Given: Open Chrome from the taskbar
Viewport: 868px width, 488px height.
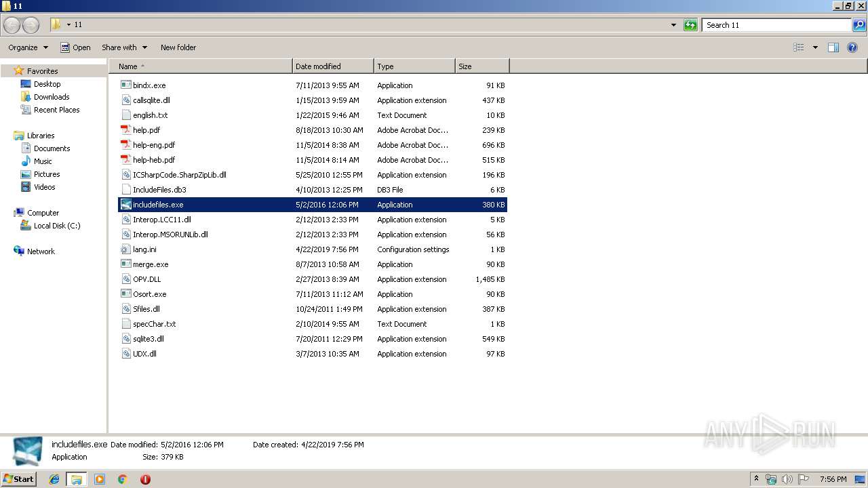Looking at the screenshot, I should click(122, 479).
